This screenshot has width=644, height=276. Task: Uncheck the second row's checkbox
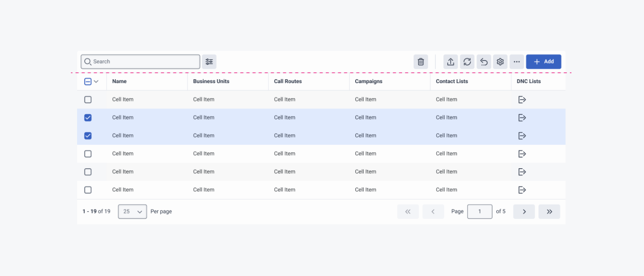[88, 118]
